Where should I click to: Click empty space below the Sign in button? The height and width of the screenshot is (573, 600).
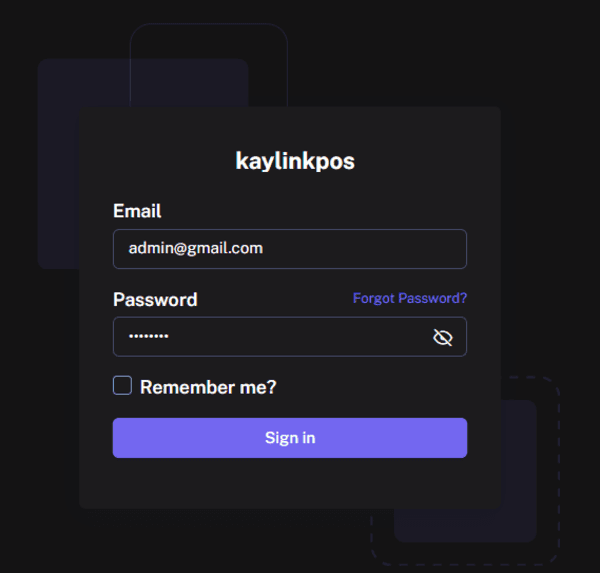[290, 484]
